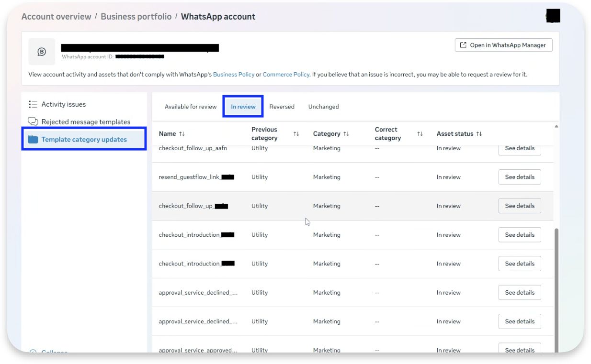
Task: Open the Reversed tab
Action: (282, 107)
